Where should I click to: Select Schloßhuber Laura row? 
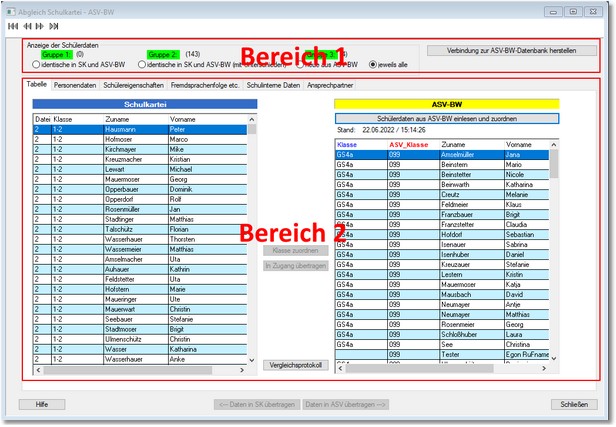442,335
